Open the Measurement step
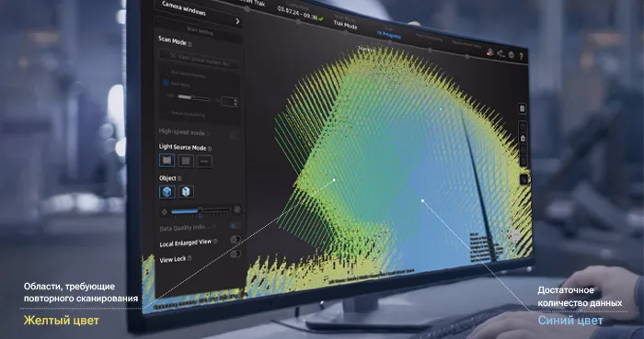The height and width of the screenshot is (339, 644). [466, 44]
